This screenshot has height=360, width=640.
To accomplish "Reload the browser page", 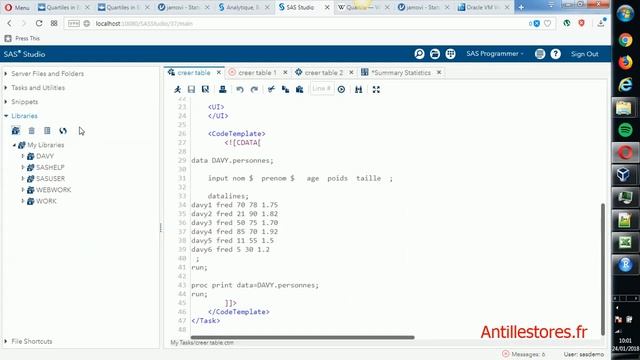I will (x=39, y=23).
